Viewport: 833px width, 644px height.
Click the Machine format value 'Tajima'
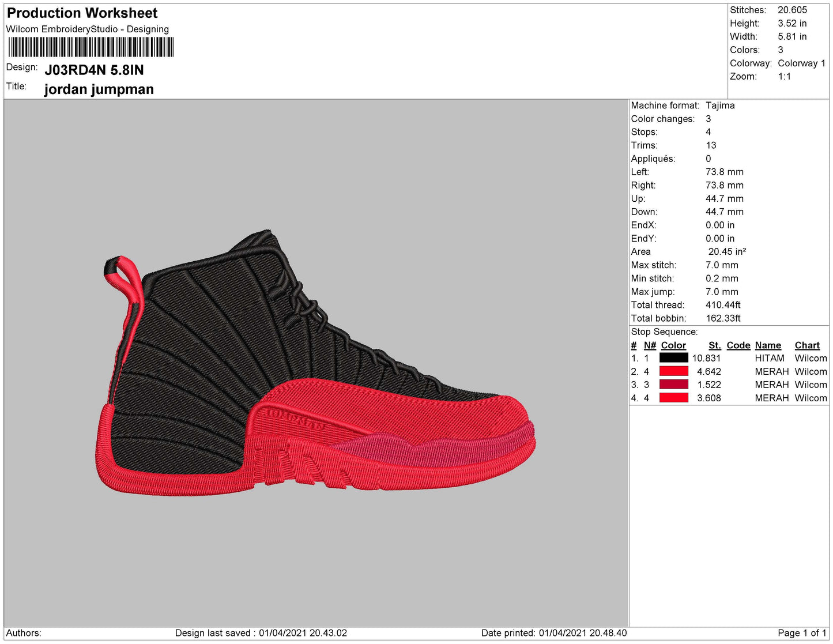tap(720, 106)
